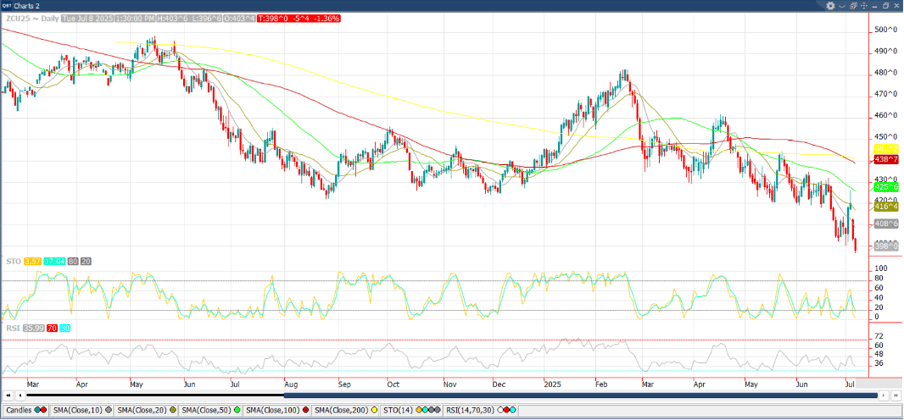Image resolution: width=904 pixels, height=420 pixels.
Task: Click the QST logo in title bar
Action: (x=6, y=5)
